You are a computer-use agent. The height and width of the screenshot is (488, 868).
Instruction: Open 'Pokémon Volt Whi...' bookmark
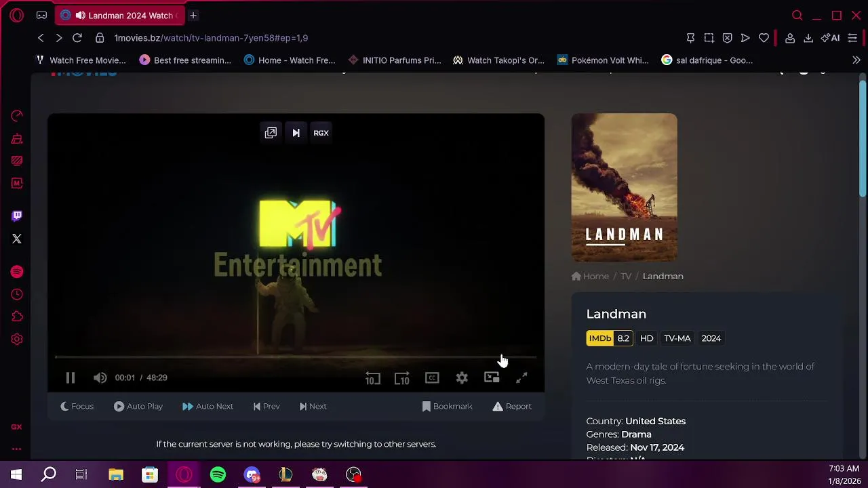(x=603, y=60)
